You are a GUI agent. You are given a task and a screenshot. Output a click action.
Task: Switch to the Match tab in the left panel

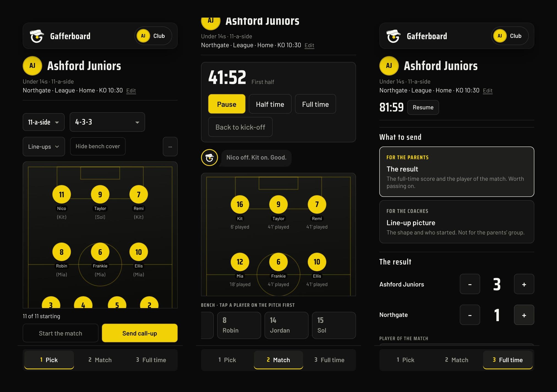[x=100, y=360]
